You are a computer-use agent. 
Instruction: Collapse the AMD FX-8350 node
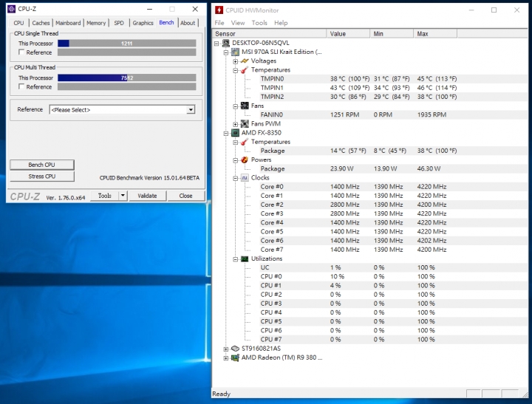click(x=226, y=133)
